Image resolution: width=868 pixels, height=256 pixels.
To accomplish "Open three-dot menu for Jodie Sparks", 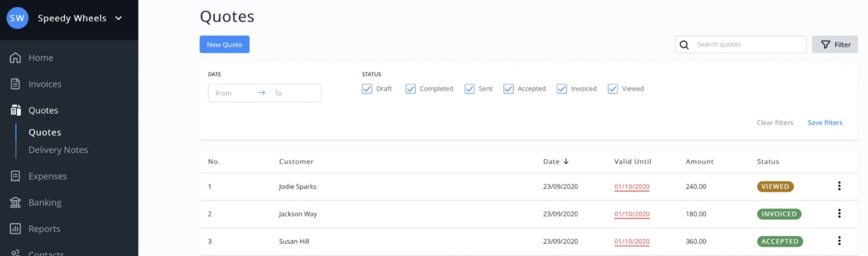I will pos(839,186).
